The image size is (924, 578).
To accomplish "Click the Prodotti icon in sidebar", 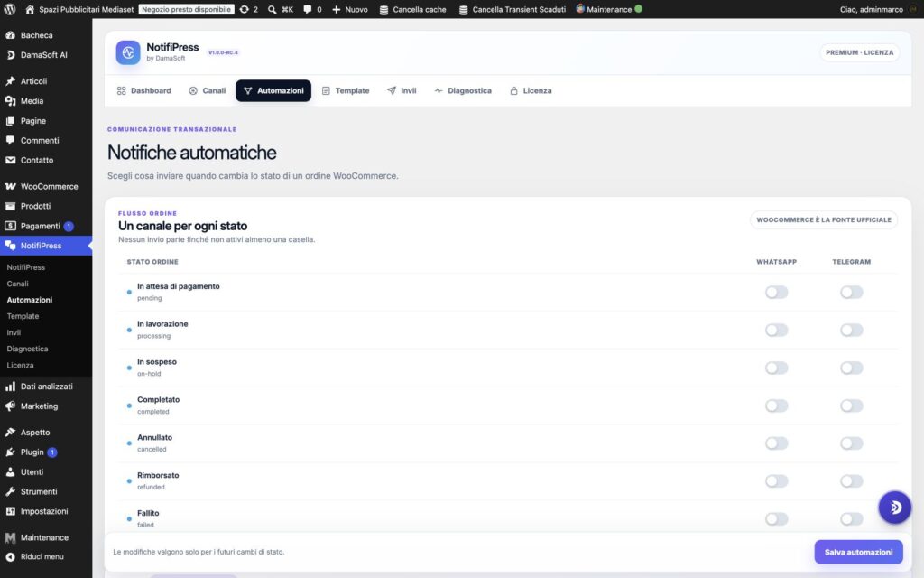I will point(10,206).
